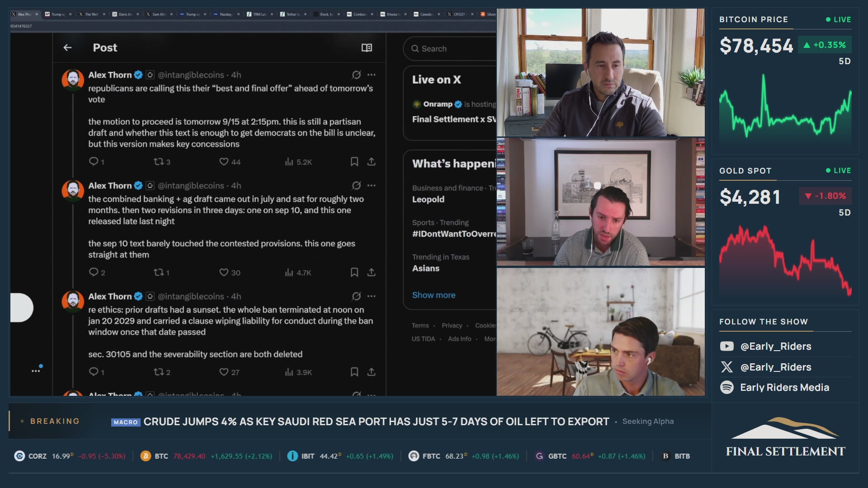Open the "Asians" trend in Texas

[x=425, y=268]
